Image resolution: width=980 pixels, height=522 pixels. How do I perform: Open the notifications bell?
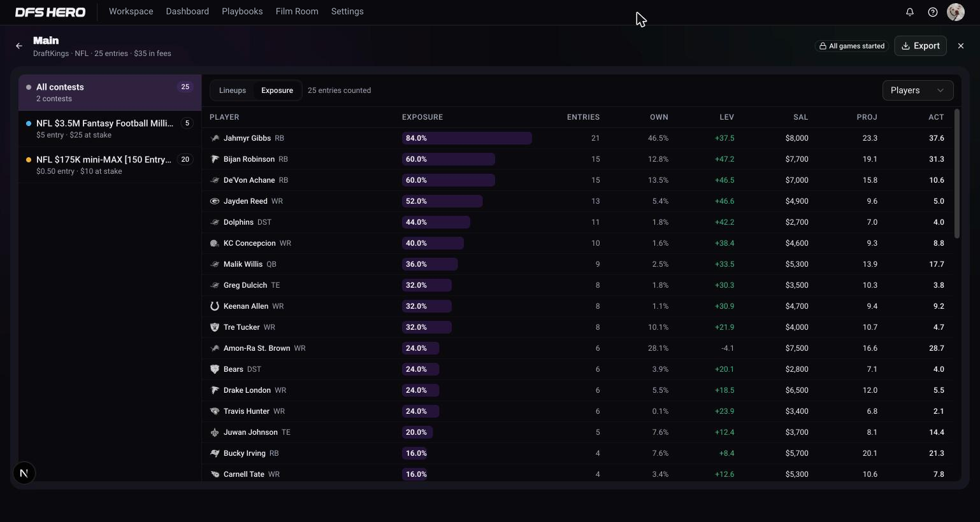[x=910, y=12]
